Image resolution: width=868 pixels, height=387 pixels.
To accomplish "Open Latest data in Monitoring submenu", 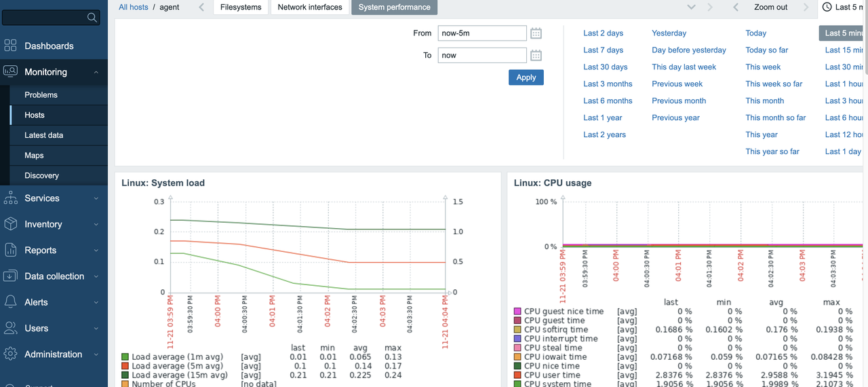I will (x=44, y=135).
